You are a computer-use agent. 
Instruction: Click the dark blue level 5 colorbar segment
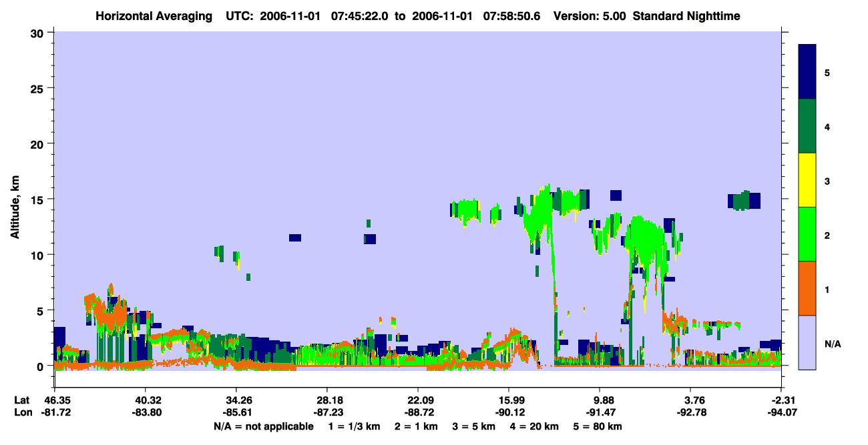pos(807,72)
